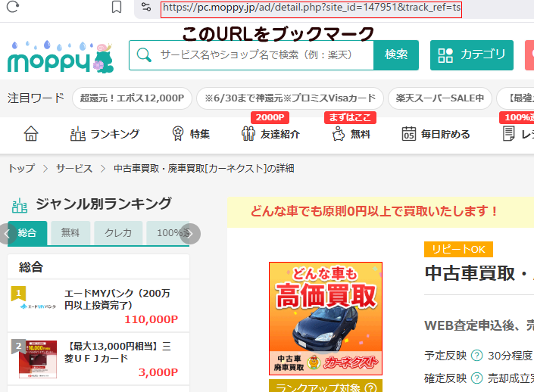Select the プロミスVisaカード keyword chip
This screenshot has height=392, width=534.
pyautogui.click(x=290, y=98)
